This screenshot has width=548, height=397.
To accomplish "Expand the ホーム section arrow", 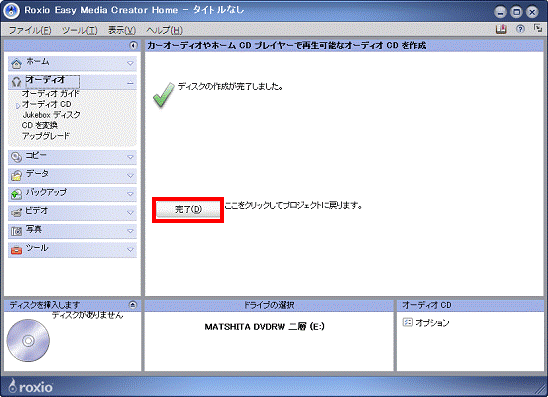I will pos(130,64).
